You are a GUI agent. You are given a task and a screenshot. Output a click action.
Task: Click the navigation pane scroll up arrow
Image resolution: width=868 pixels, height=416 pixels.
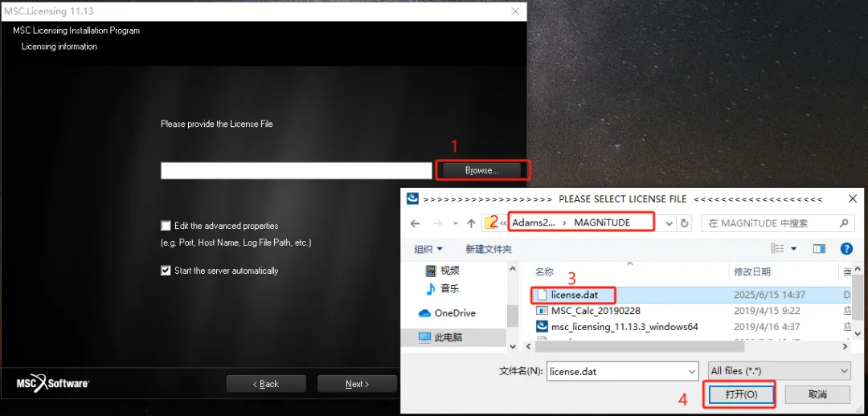click(513, 268)
